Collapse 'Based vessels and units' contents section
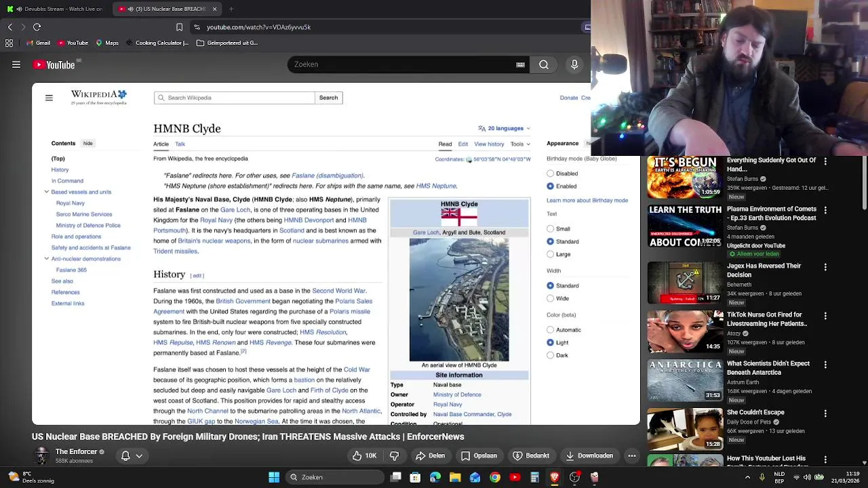Image resolution: width=868 pixels, height=488 pixels. pos(47,192)
